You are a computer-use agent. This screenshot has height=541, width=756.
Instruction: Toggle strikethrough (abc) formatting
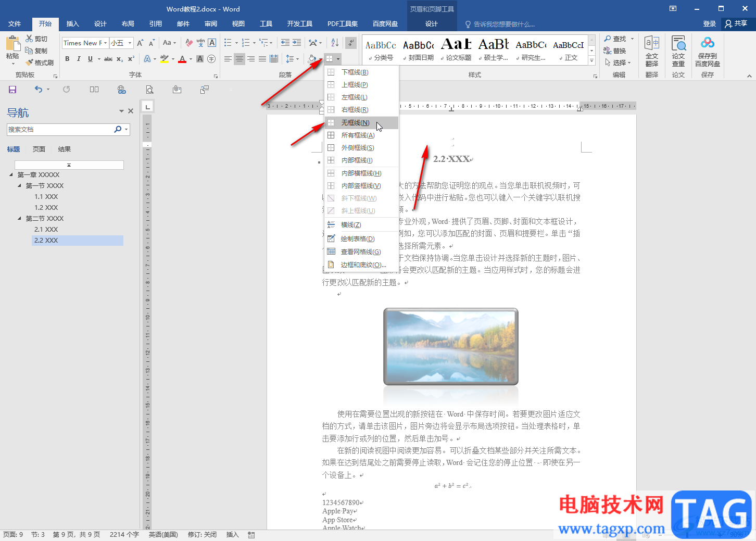[x=108, y=59]
